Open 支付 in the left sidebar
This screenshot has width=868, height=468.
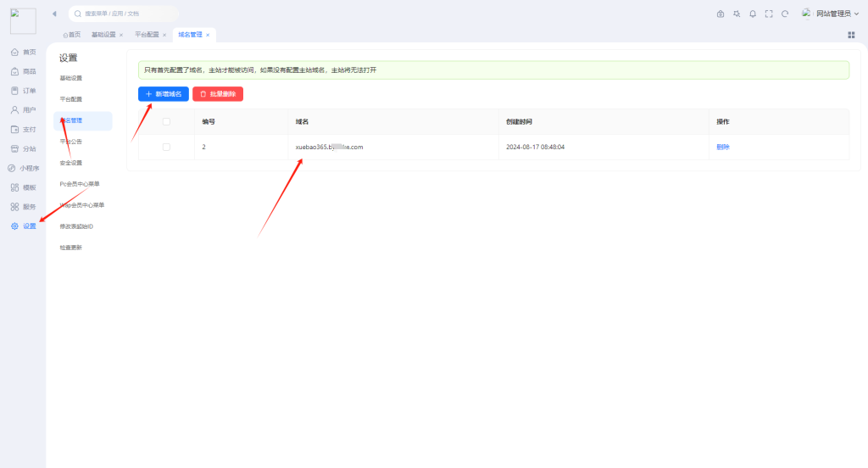pyautogui.click(x=24, y=130)
